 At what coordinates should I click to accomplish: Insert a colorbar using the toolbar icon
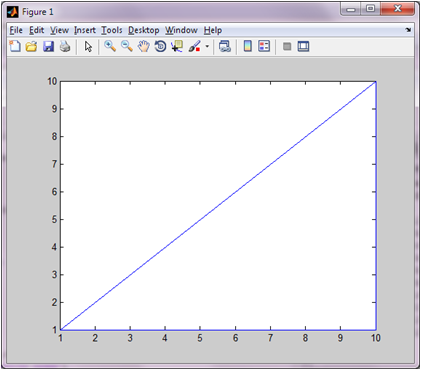click(247, 46)
